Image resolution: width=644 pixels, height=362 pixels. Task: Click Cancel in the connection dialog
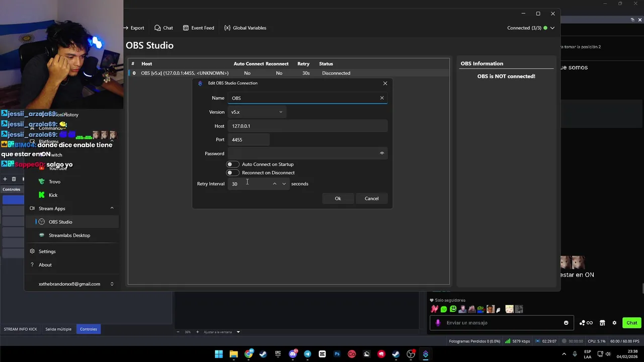[x=371, y=199]
